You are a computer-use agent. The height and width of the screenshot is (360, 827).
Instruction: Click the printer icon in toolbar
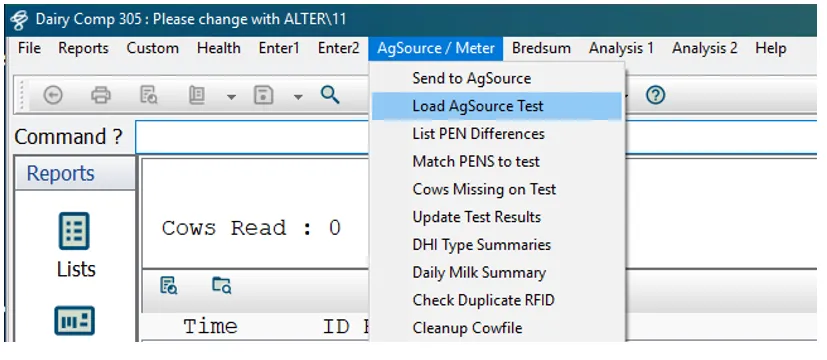[101, 95]
